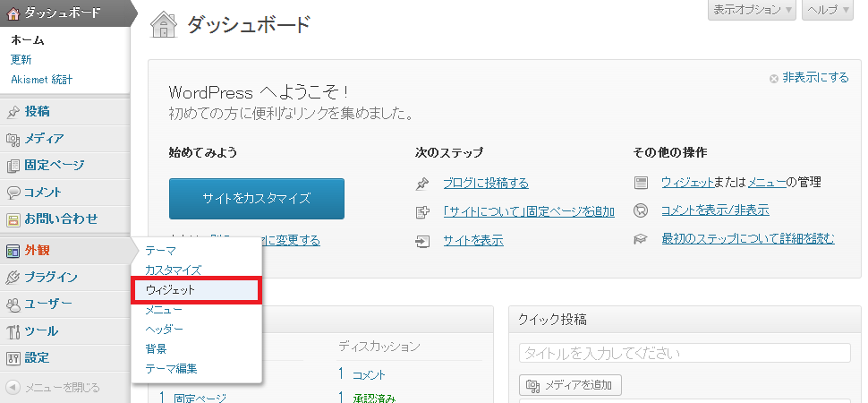
Task: Select ウィジェット in the 外観 submenu
Action: [170, 290]
